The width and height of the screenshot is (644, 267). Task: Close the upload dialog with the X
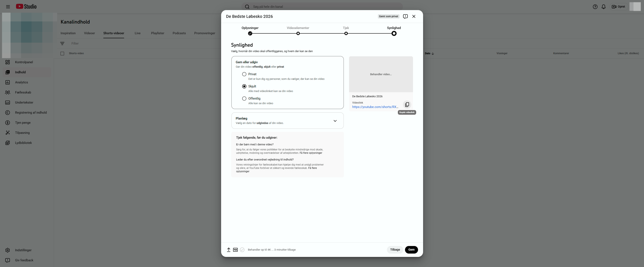tap(414, 16)
